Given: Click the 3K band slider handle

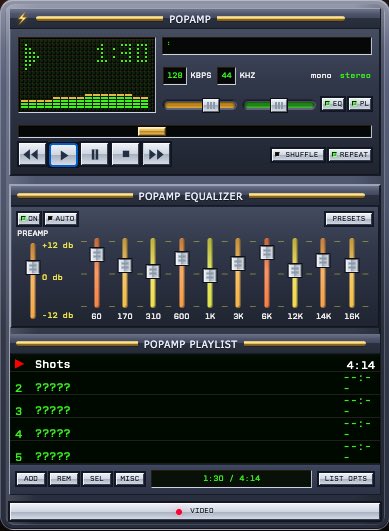Looking at the screenshot, I should point(238,264).
